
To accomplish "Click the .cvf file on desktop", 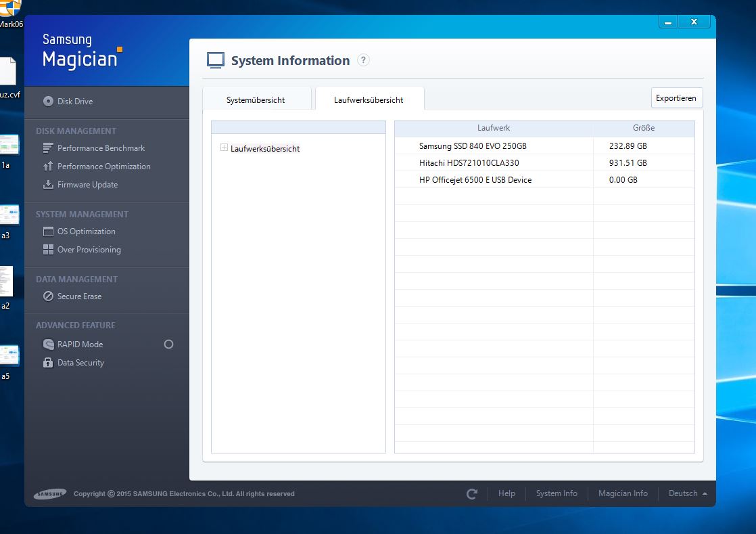I will (x=9, y=77).
